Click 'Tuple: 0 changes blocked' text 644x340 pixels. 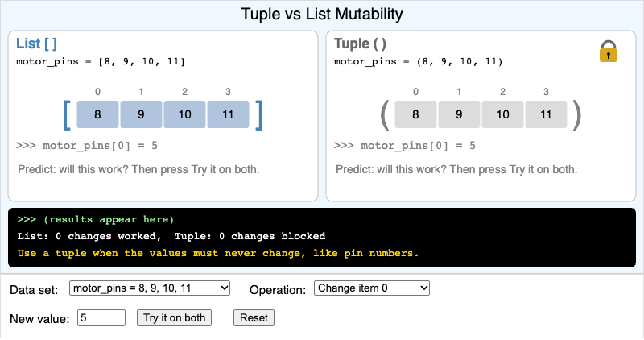point(250,236)
